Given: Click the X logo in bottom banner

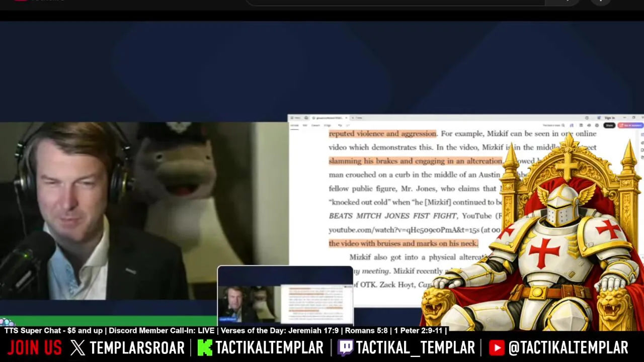Looking at the screenshot, I should pos(78,348).
